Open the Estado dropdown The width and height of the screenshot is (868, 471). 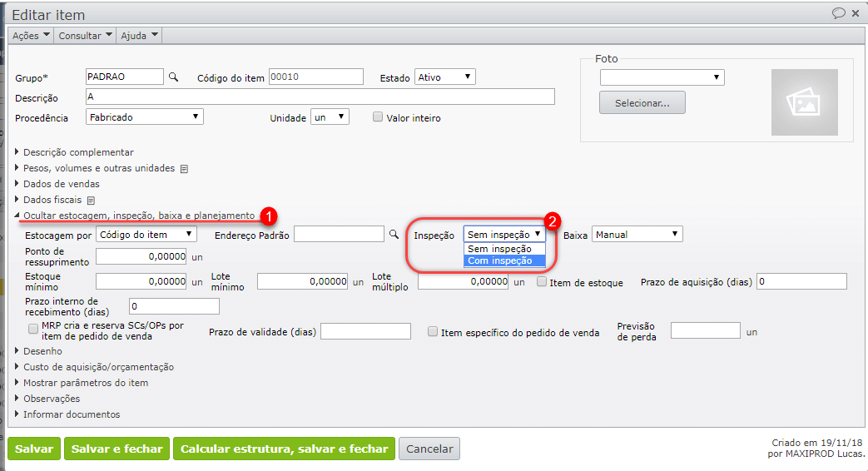pos(444,77)
